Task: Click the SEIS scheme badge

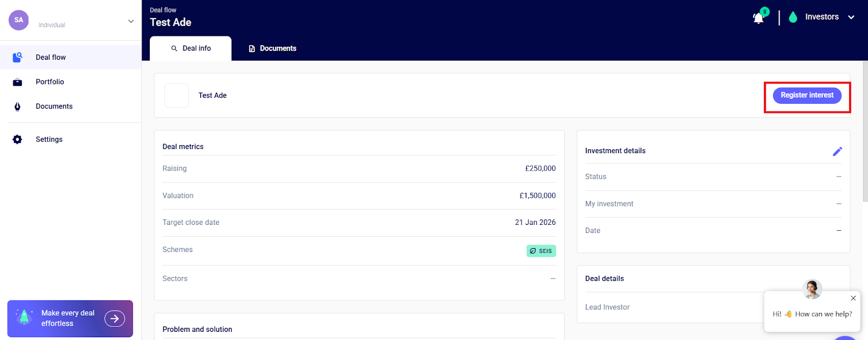Action: click(541, 251)
